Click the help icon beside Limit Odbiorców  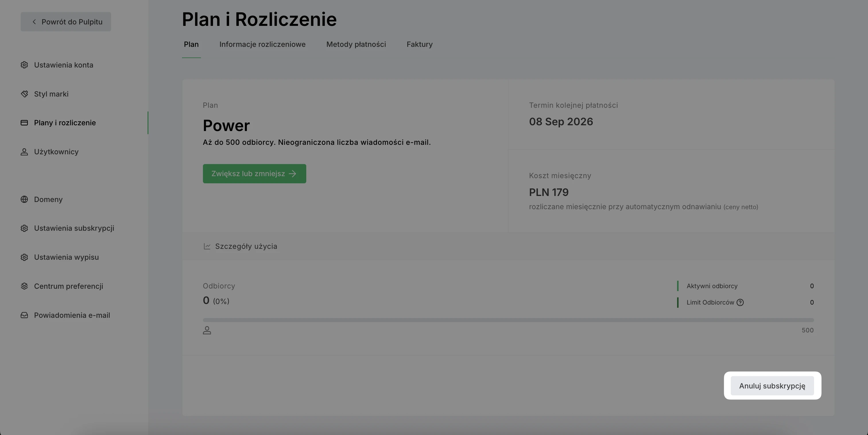coord(740,303)
